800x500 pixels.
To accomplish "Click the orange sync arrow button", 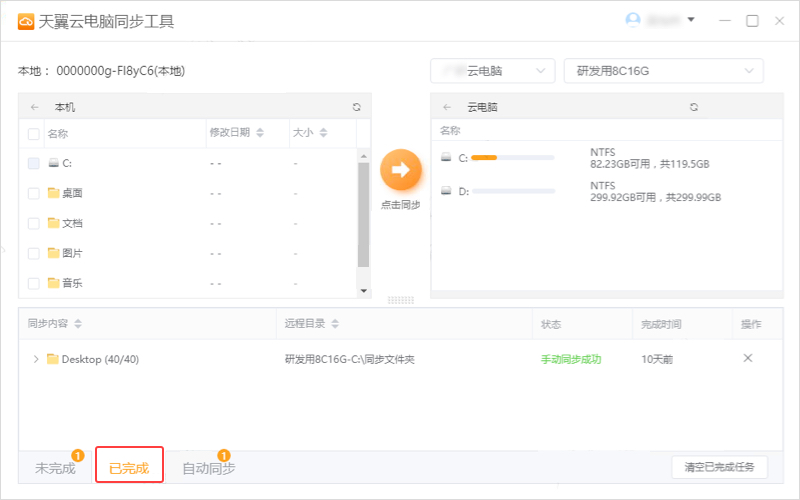I will coord(401,170).
